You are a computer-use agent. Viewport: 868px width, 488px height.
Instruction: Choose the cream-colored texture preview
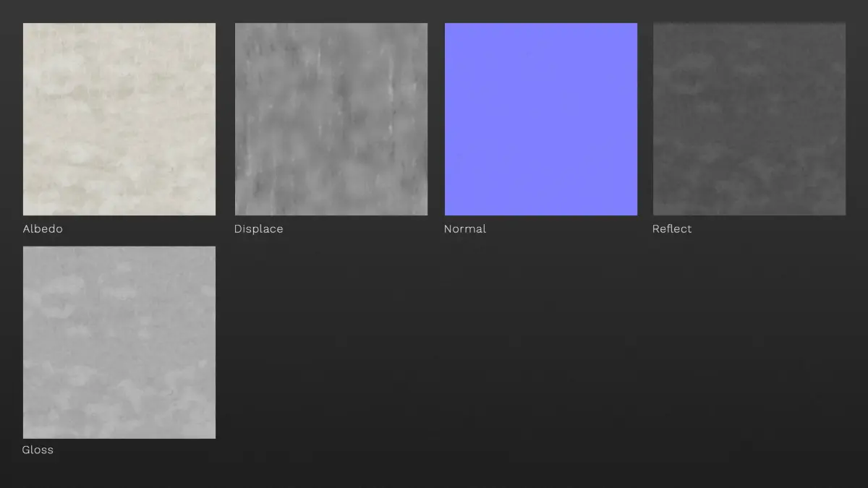[119, 119]
